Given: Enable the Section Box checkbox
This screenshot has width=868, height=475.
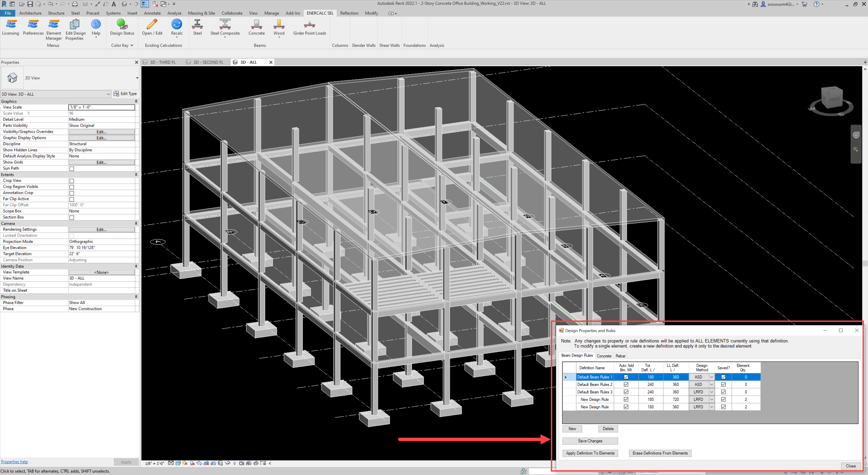Looking at the screenshot, I should tap(72, 217).
